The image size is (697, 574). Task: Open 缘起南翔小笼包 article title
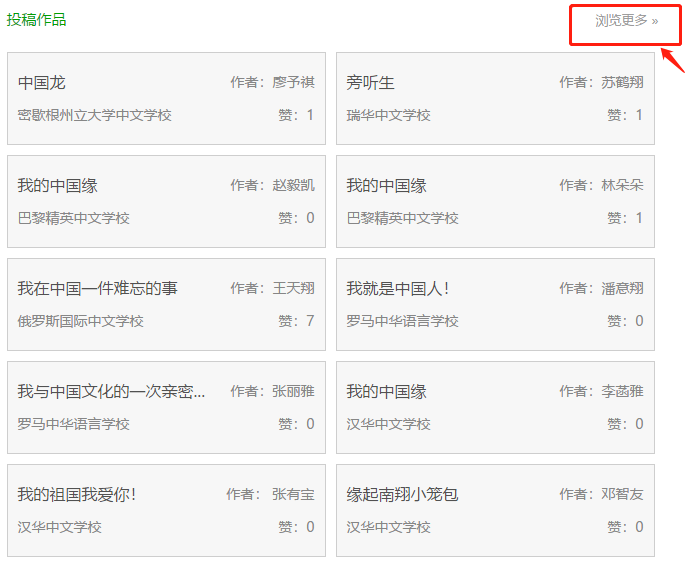[x=402, y=494]
